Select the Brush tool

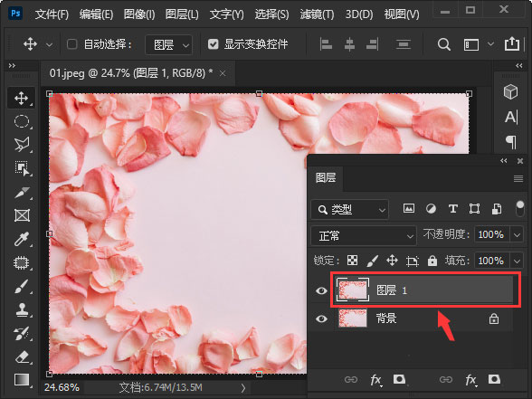click(x=22, y=286)
